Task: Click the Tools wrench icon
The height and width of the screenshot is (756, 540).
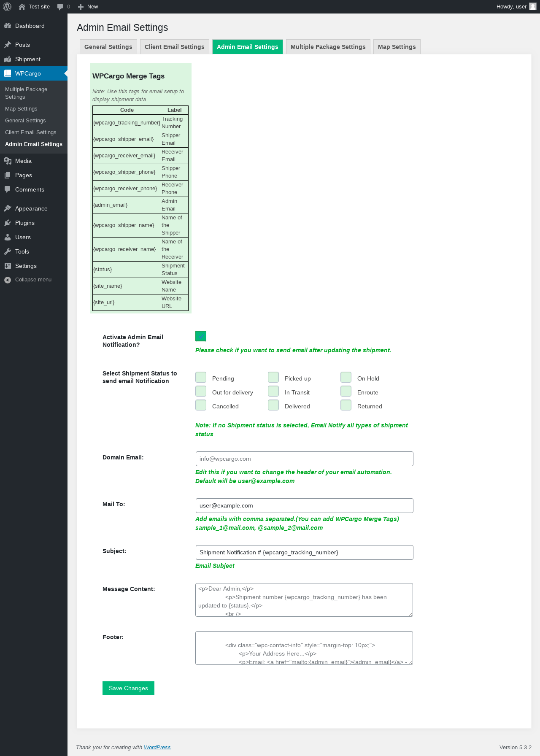Action: pyautogui.click(x=8, y=251)
